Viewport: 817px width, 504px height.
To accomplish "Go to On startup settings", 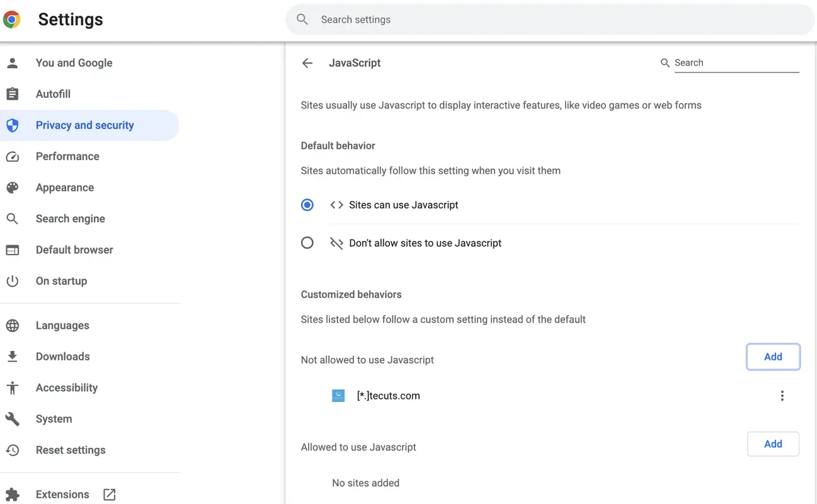I will [61, 281].
